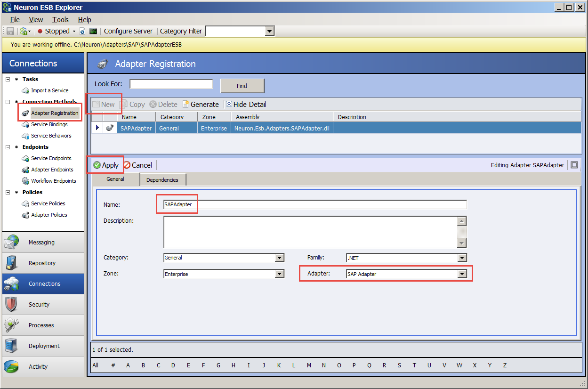
Task: Click the Service Behaviors icon
Action: click(x=25, y=136)
